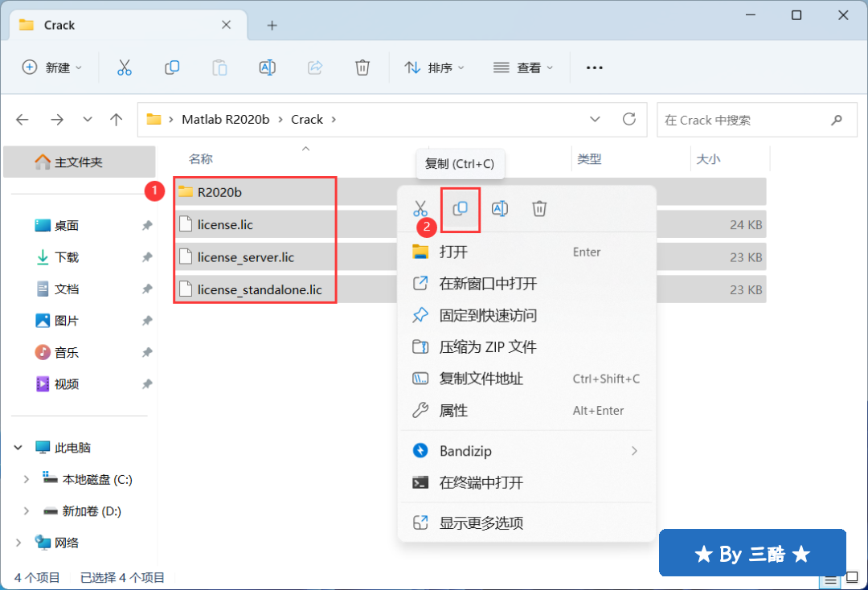Screen dimensions: 868x590
Task: Choose 在终端中打开 from context menu
Action: tap(526, 482)
